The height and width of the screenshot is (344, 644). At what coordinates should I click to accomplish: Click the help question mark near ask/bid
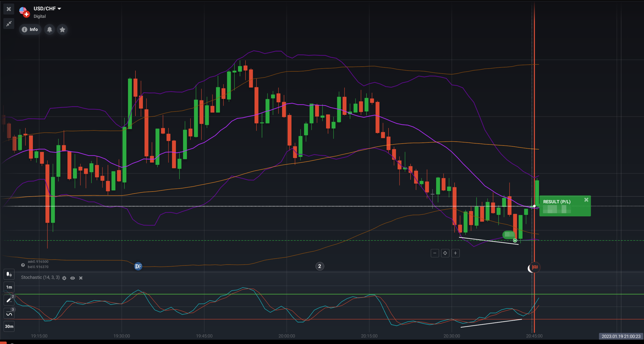23,265
